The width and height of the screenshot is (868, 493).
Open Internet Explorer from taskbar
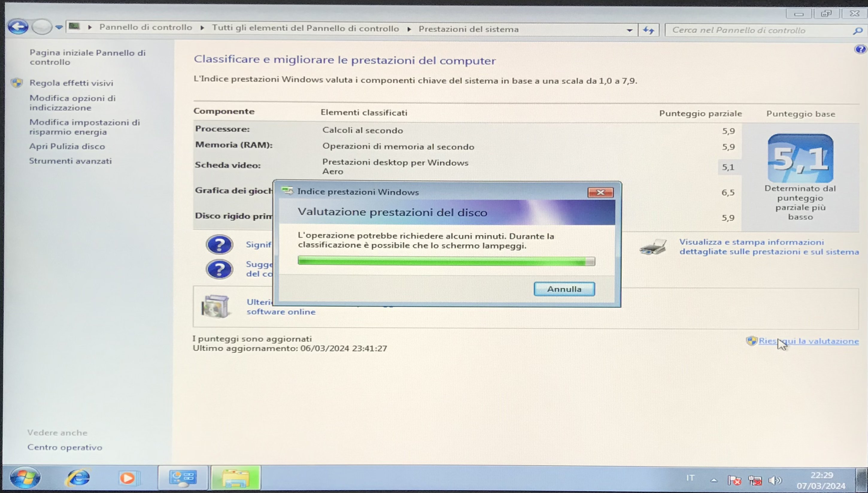pos(78,478)
